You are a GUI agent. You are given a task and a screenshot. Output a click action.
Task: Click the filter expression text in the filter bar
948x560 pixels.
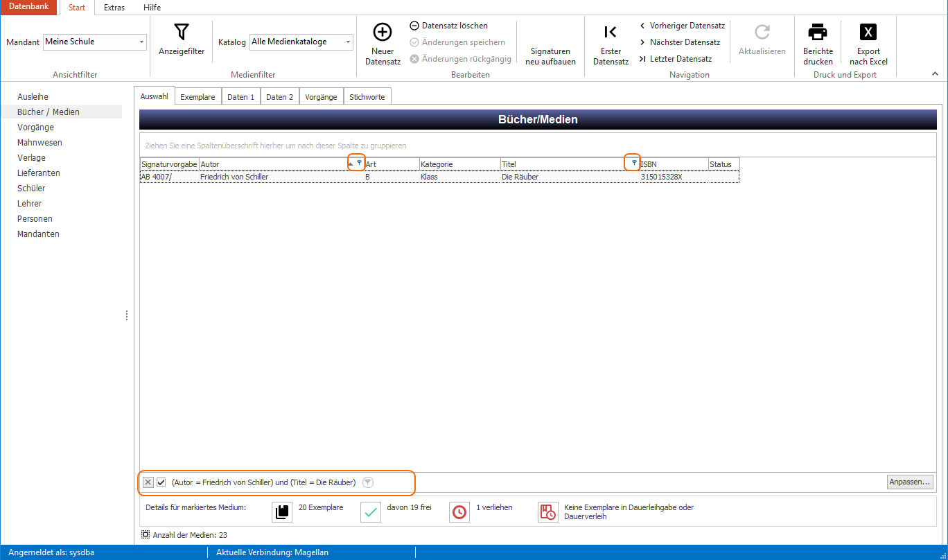point(263,482)
